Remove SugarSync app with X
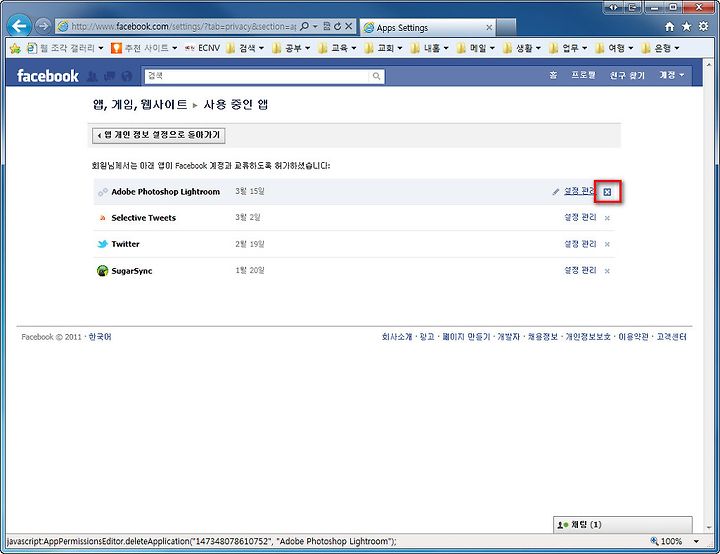The image size is (720, 554). pyautogui.click(x=607, y=271)
